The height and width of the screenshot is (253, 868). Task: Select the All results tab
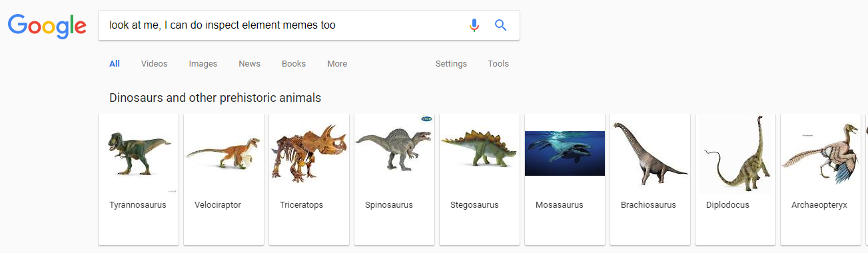pyautogui.click(x=115, y=64)
